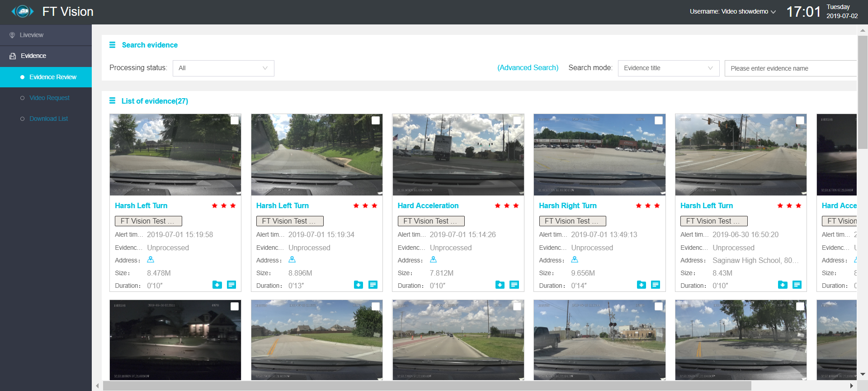Tick the Hard Acceleration evidence checkbox

(517, 120)
